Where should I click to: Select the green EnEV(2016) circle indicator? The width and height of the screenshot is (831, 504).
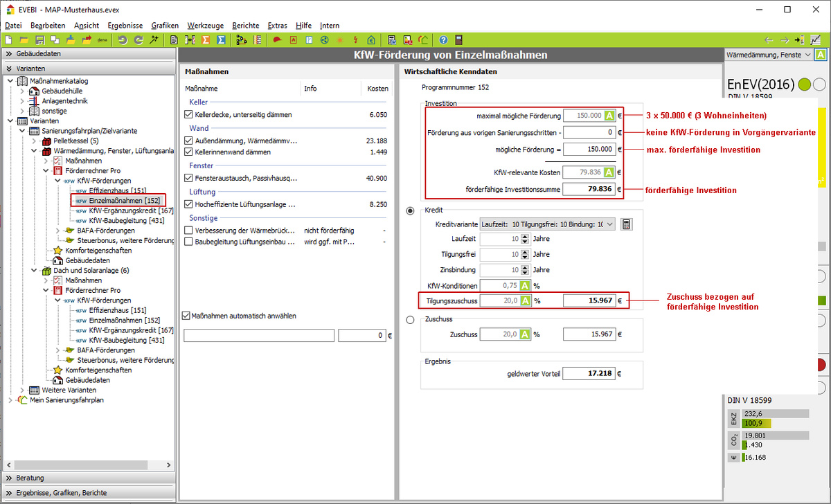pyautogui.click(x=804, y=84)
